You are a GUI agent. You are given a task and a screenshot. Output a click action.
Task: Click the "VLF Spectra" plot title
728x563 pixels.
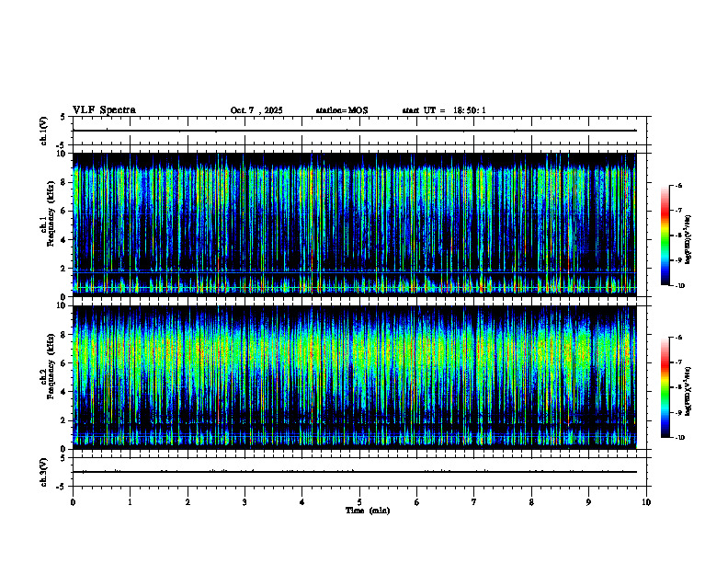pyautogui.click(x=104, y=110)
